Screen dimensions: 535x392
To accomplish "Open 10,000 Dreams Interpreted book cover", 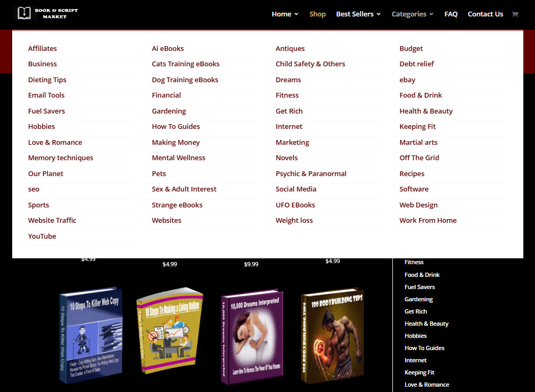I will click(252, 336).
